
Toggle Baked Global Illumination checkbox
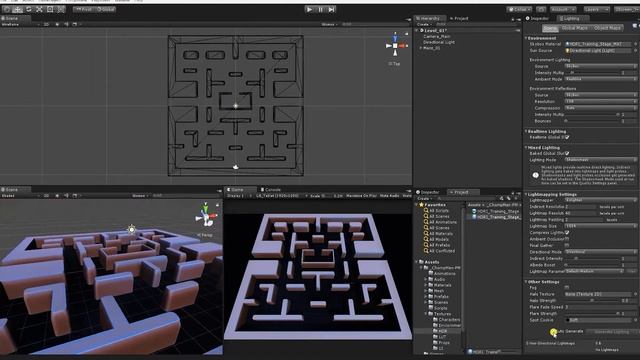click(x=567, y=153)
